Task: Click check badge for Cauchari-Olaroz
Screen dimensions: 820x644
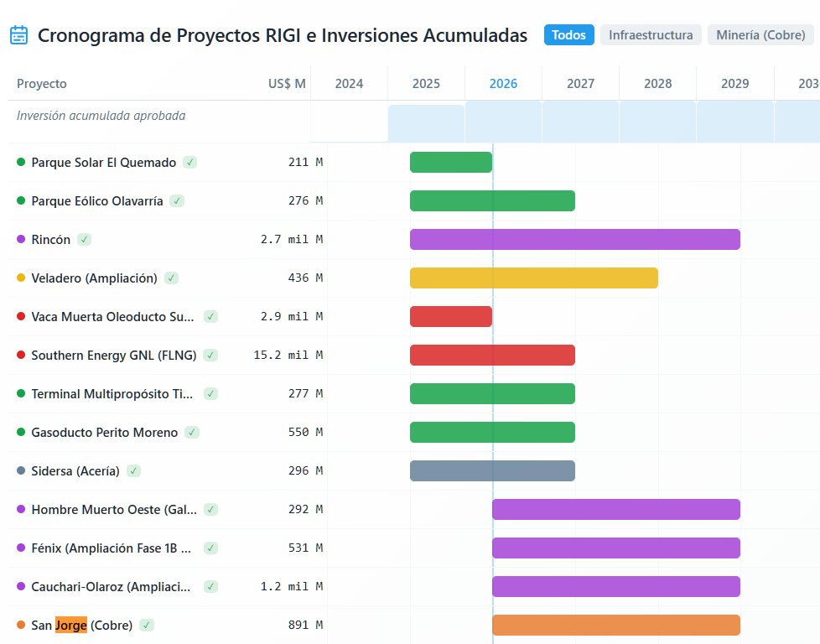Action: pos(210,586)
